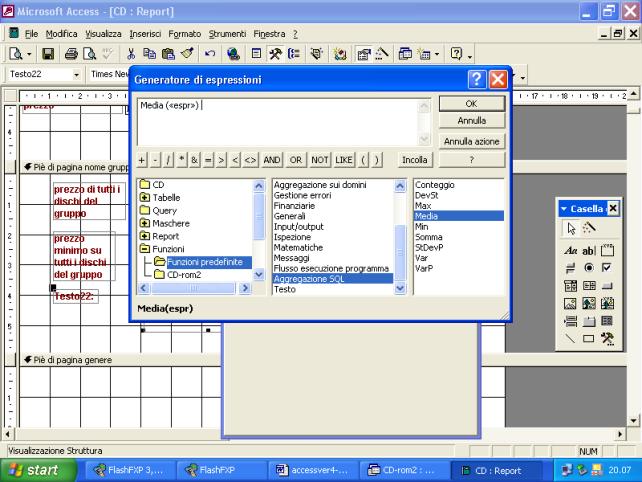Open the New Object dropdown arrow in toolbar
The height and width of the screenshot is (482, 642).
(437, 54)
